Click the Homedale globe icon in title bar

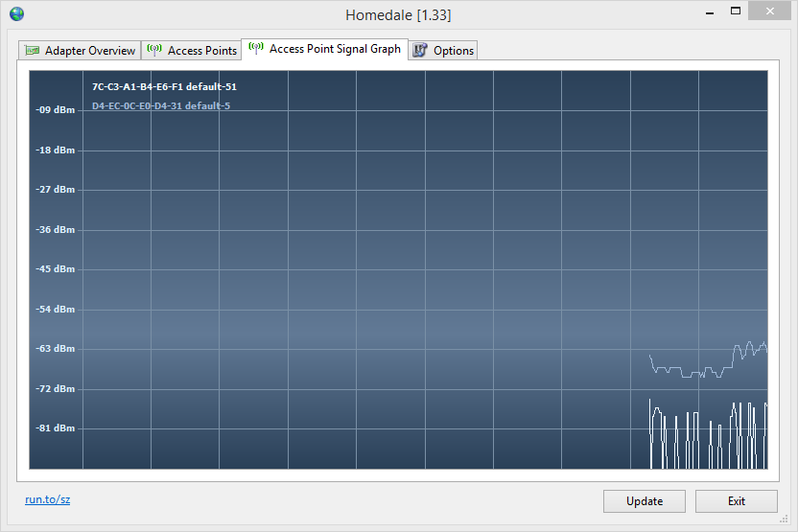pos(17,13)
